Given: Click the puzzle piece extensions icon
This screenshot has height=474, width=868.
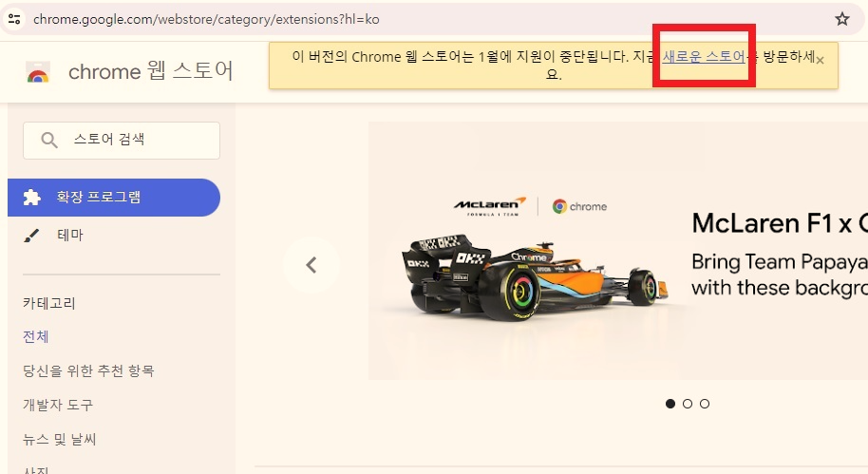Looking at the screenshot, I should (x=31, y=198).
